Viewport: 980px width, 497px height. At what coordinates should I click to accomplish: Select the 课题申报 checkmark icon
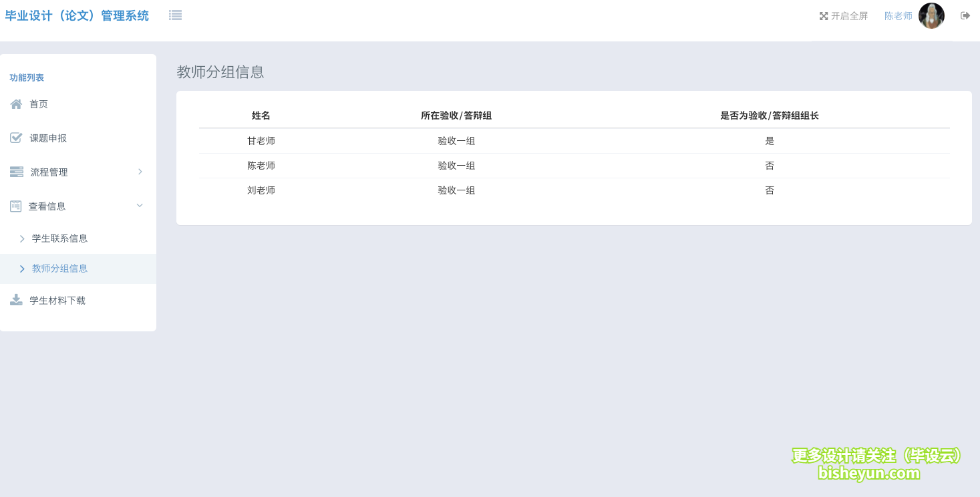pos(15,138)
